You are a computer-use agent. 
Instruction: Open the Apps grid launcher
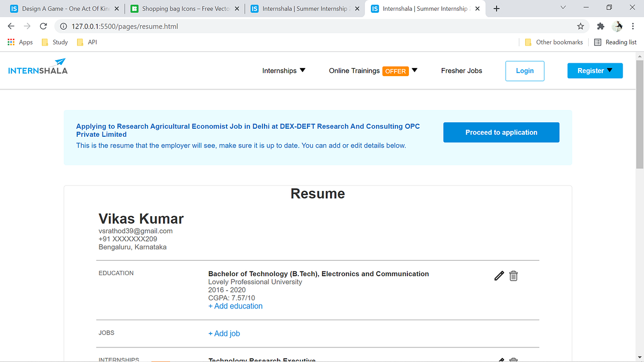tap(11, 42)
